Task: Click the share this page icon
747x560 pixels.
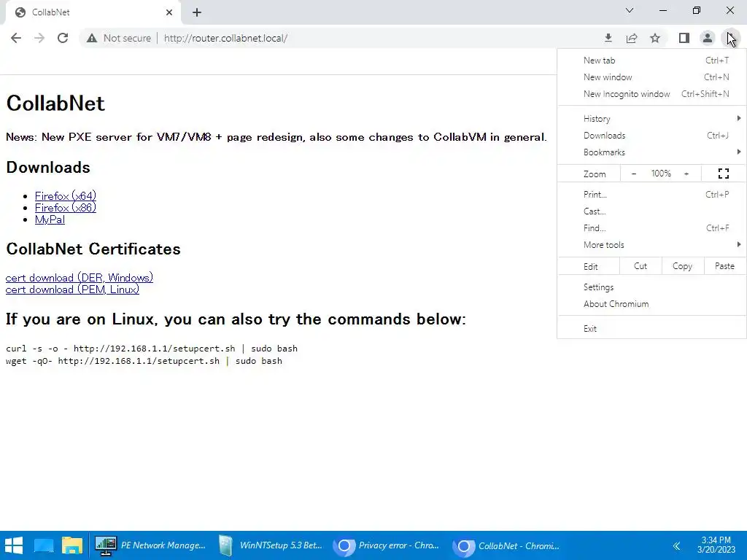Action: [x=632, y=38]
